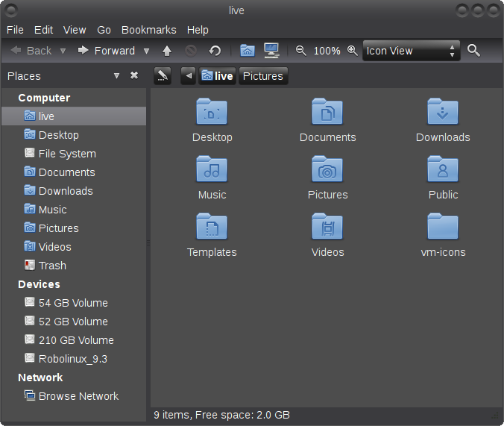Mount the 54 GB Volume device
Screen dimensions: 504x426
tap(74, 303)
